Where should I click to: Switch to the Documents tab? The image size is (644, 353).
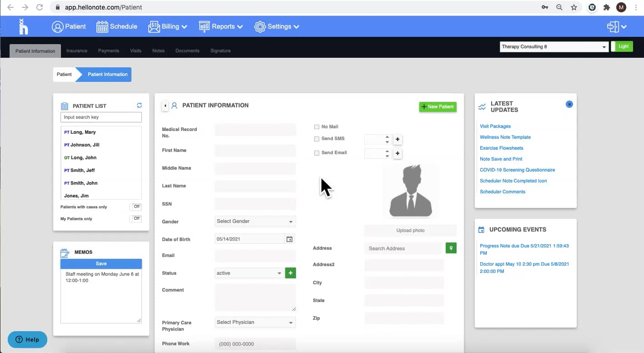coord(187,51)
